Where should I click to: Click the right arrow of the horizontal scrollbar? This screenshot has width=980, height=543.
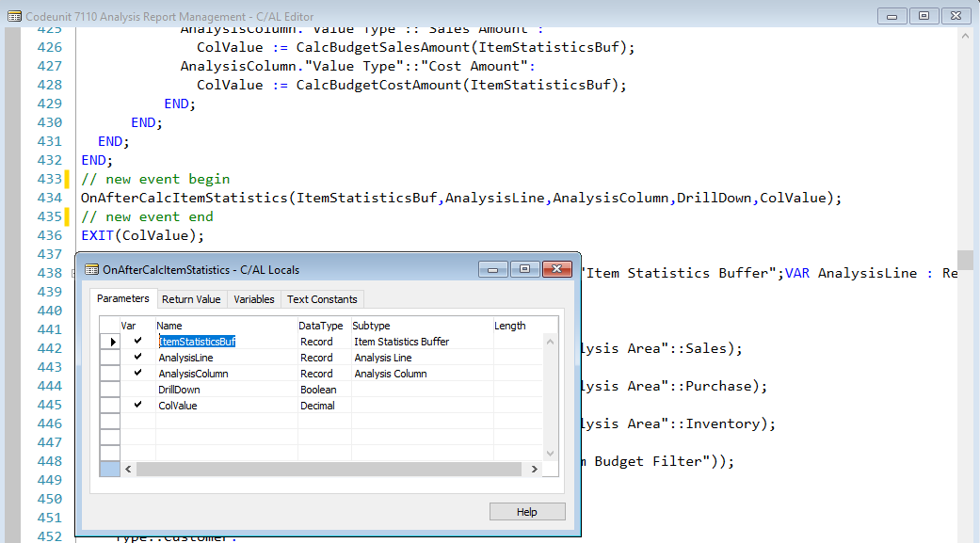coord(534,468)
